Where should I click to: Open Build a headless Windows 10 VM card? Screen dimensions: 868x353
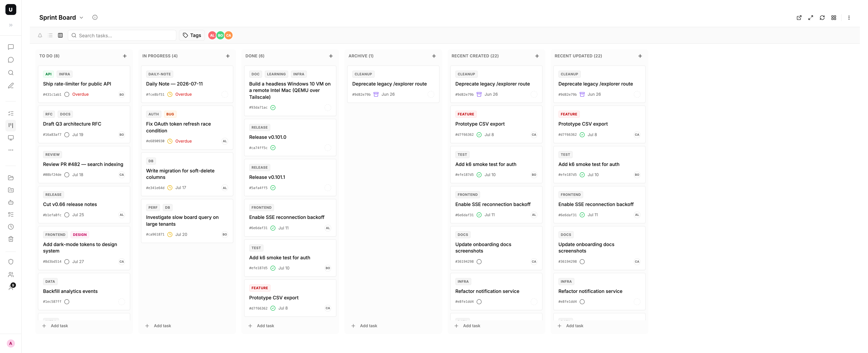tap(290, 90)
